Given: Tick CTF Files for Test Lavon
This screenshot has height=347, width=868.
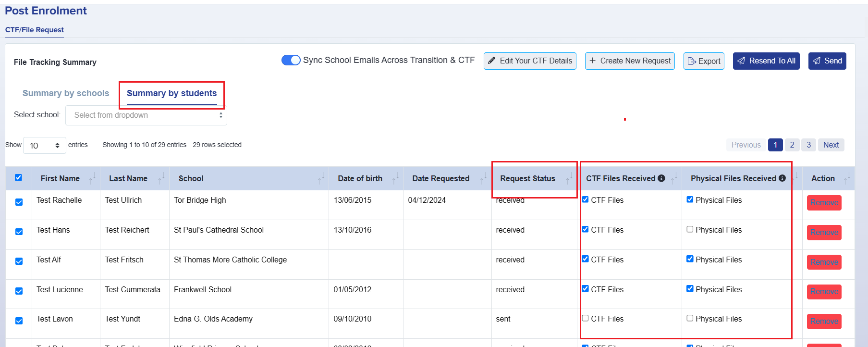Looking at the screenshot, I should pyautogui.click(x=585, y=318).
